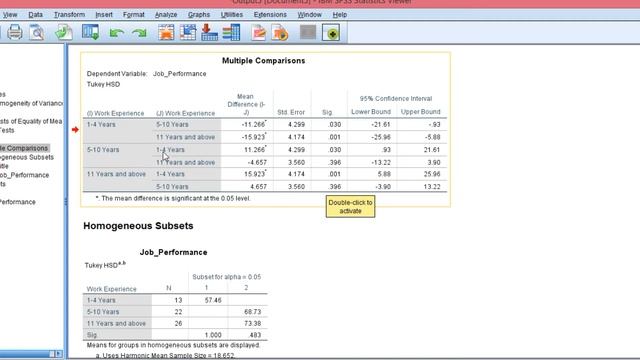
Task: Click the green Undo arrow
Action: pos(117,33)
